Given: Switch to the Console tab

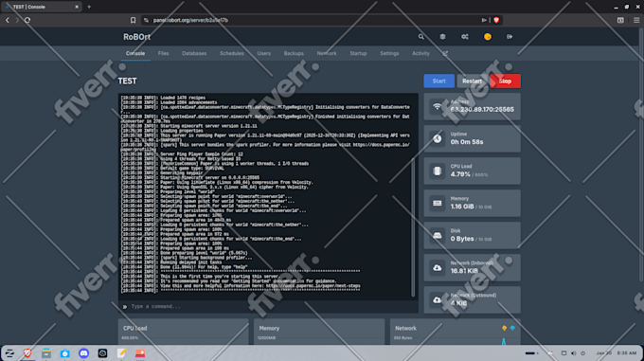Looking at the screenshot, I should pos(135,53).
